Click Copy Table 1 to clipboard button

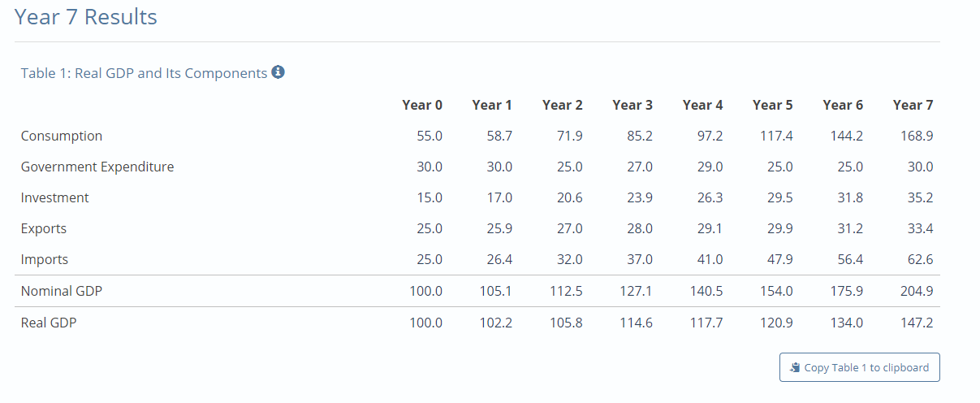860,367
